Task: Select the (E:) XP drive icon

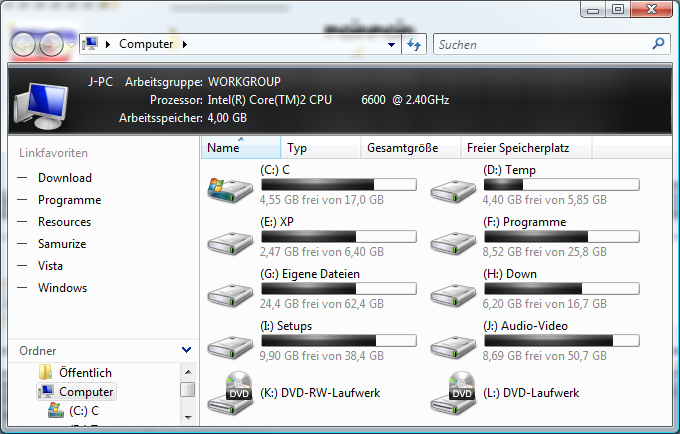Action: pos(230,243)
